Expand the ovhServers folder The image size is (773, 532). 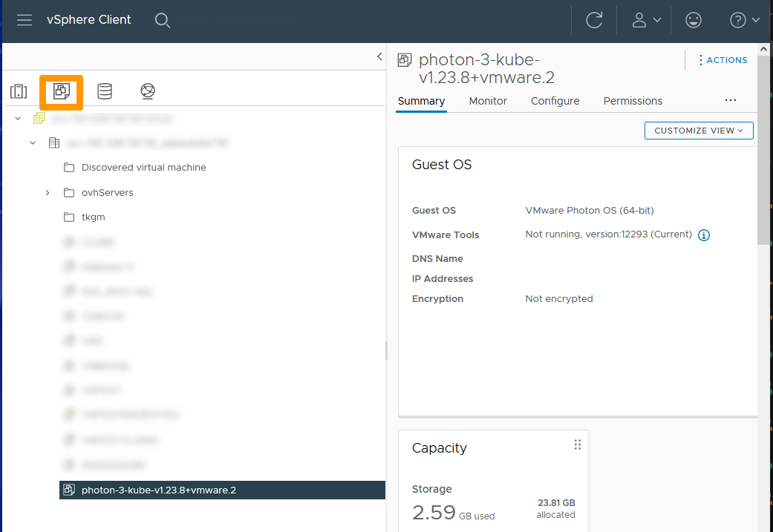click(48, 193)
